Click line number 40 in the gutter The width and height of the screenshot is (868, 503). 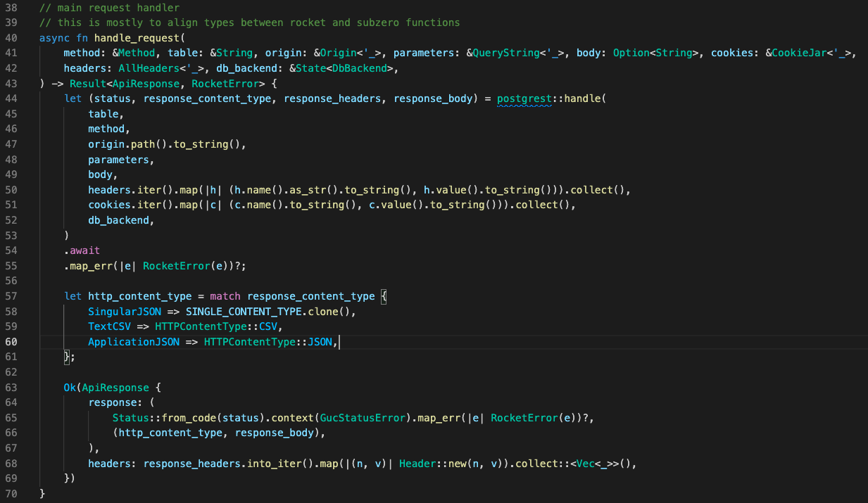tap(11, 38)
